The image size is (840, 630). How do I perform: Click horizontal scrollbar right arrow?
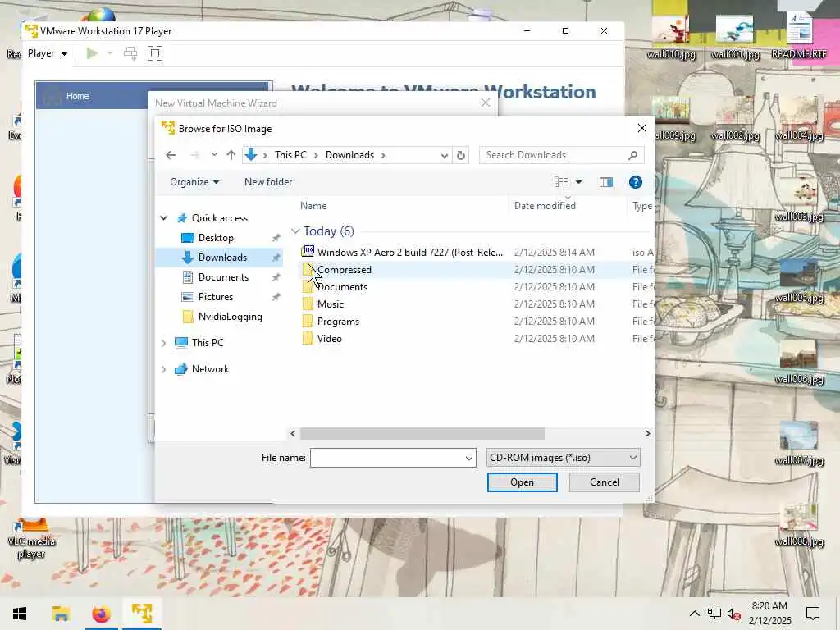648,433
